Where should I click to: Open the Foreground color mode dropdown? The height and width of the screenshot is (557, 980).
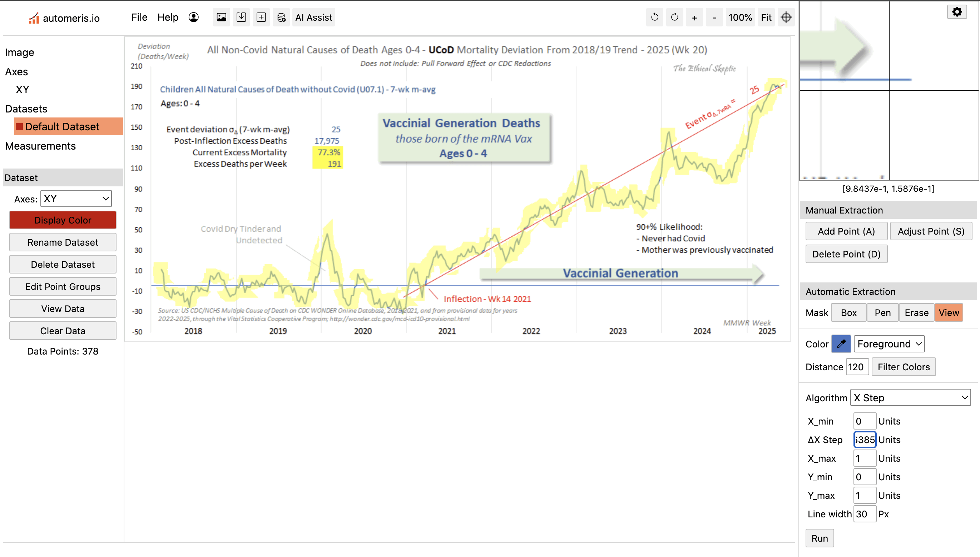889,344
